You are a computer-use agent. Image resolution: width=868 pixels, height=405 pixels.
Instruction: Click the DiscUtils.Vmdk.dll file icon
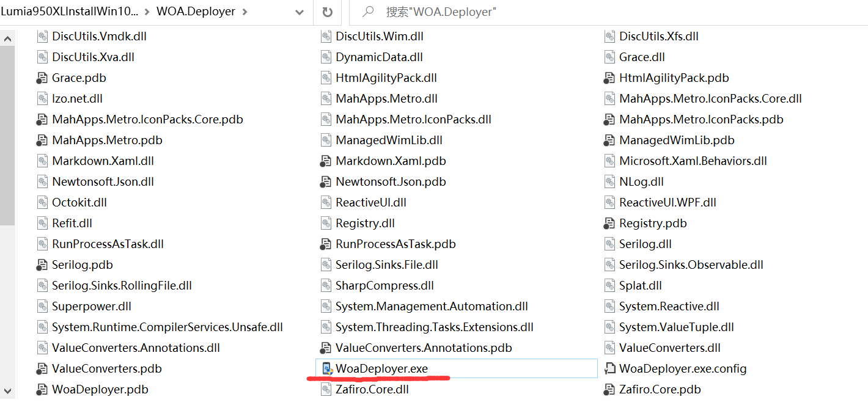tap(42, 36)
